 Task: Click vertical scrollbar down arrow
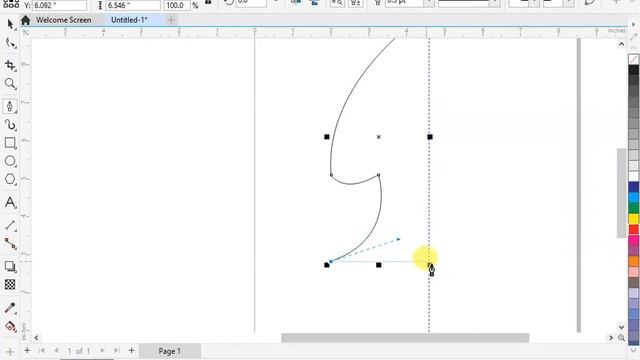pos(621,327)
